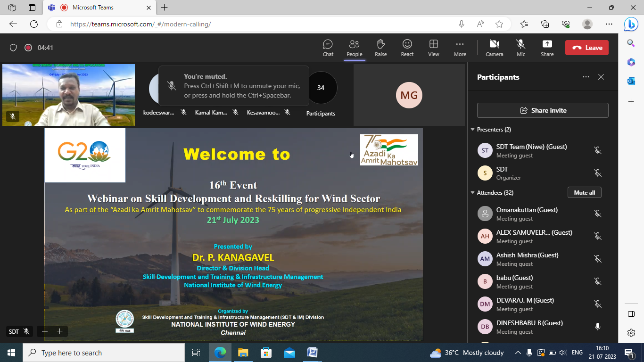Image resolution: width=644 pixels, height=362 pixels.
Task: Collapse the Attendees section
Action: 473,193
